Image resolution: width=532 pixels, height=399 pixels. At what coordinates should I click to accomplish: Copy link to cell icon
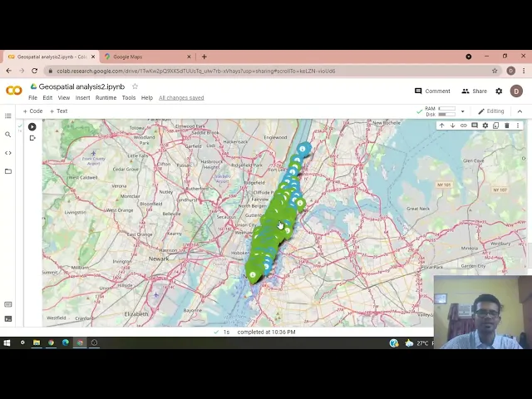[464, 126]
